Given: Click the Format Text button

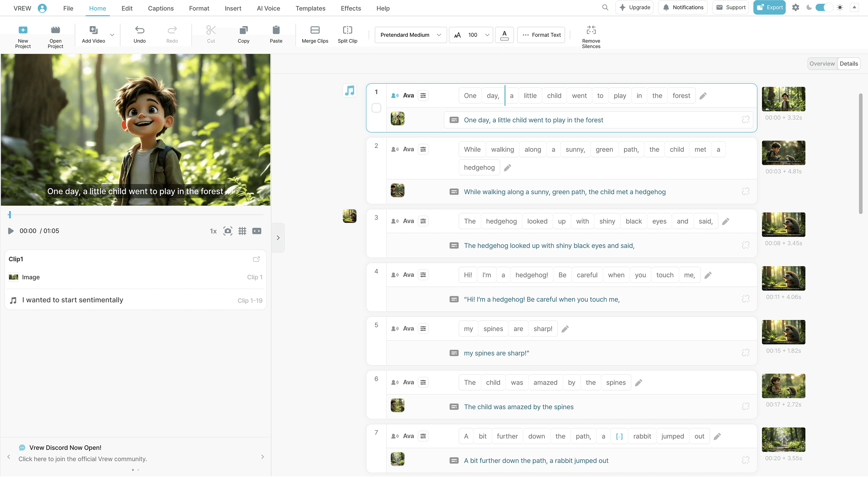Looking at the screenshot, I should (541, 35).
